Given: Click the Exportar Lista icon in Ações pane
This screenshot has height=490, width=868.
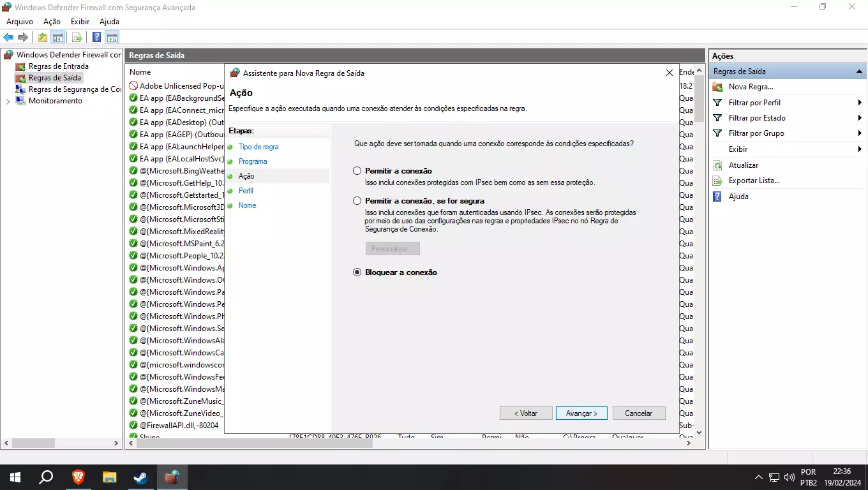Looking at the screenshot, I should click(x=717, y=181).
